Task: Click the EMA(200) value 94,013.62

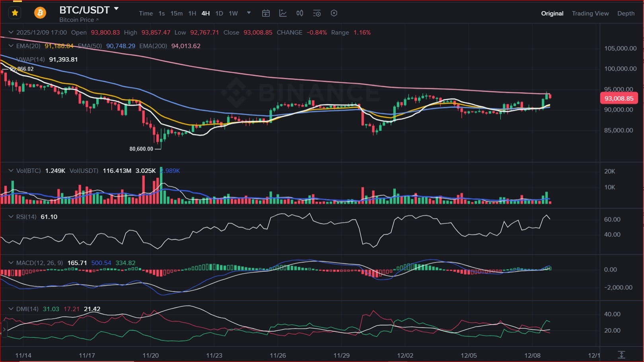Action: coord(186,46)
